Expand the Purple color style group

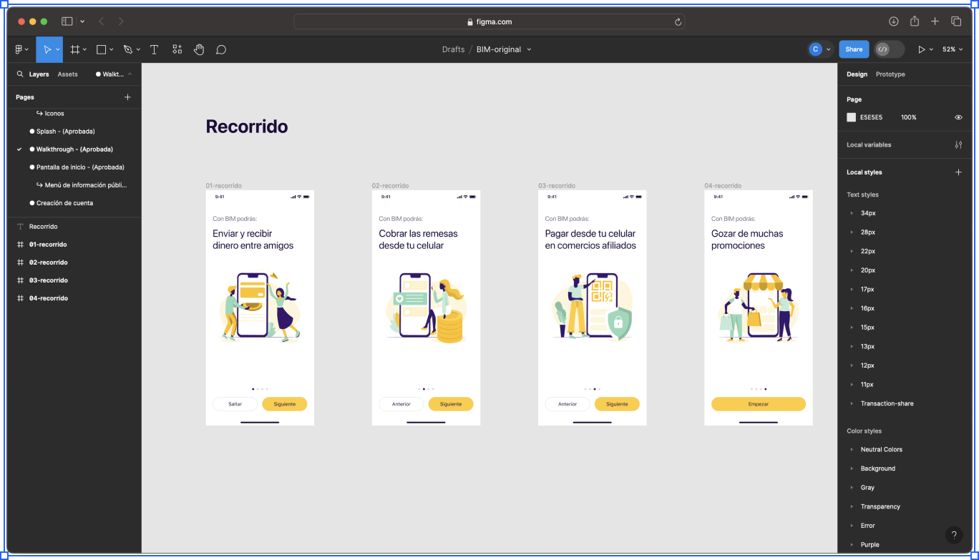tap(852, 545)
